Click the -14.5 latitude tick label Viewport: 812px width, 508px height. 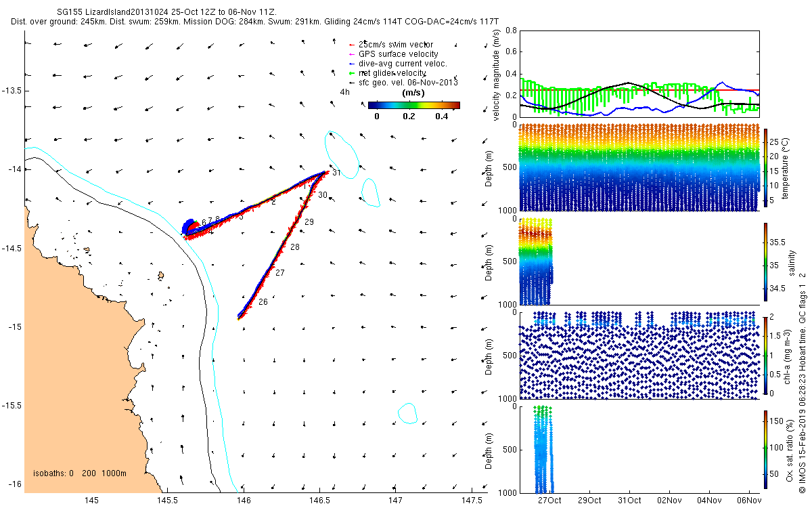[x=11, y=248]
